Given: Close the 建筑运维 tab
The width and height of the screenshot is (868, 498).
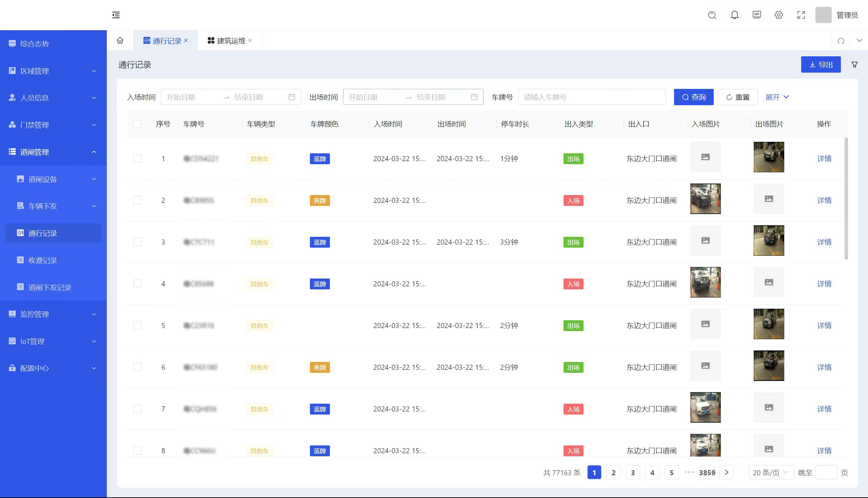Looking at the screenshot, I should [250, 40].
